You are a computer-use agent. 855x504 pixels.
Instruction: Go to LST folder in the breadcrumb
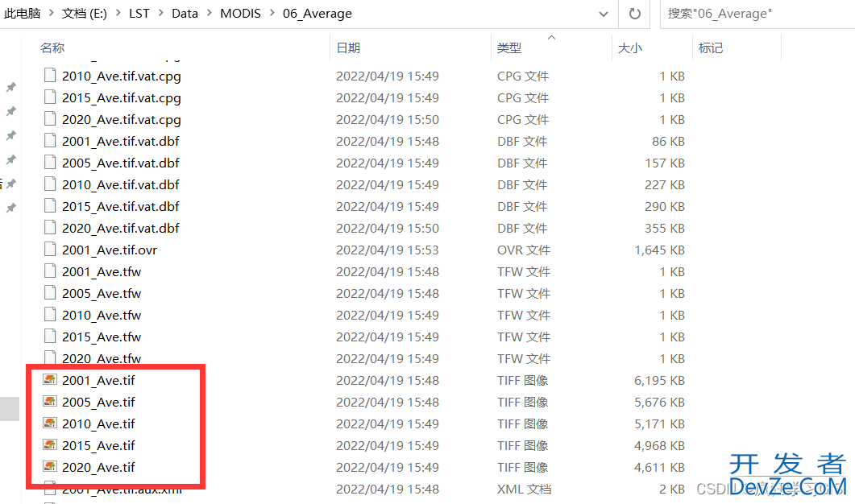point(139,14)
